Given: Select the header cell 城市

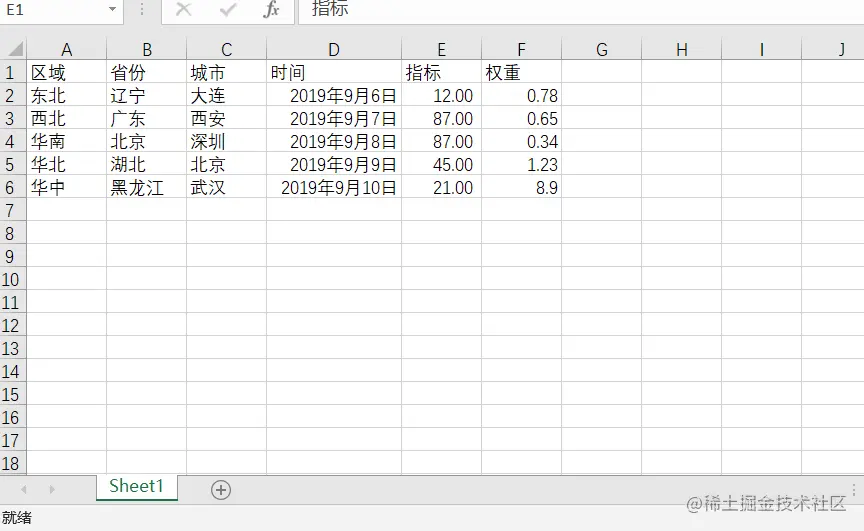Looking at the screenshot, I should click(x=226, y=72).
